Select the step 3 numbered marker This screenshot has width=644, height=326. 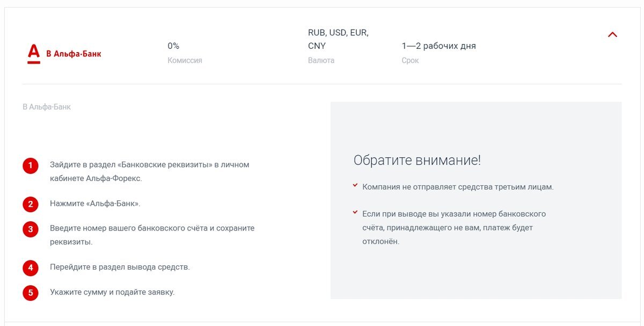click(x=31, y=229)
